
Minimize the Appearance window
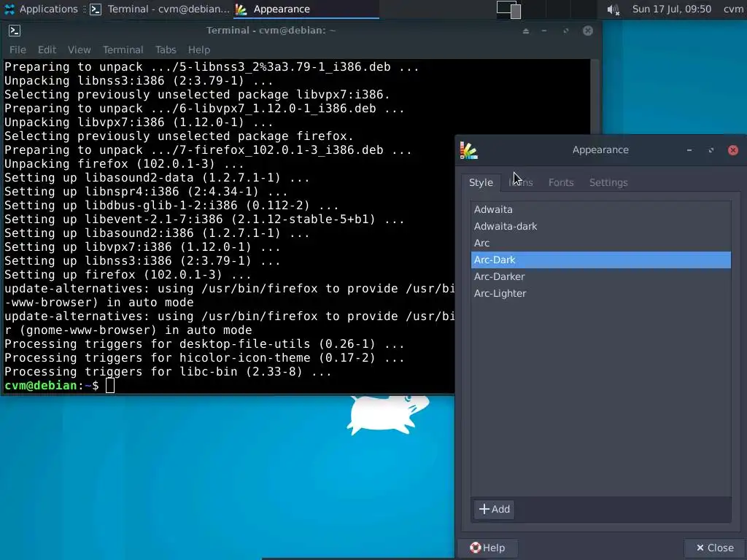(689, 150)
